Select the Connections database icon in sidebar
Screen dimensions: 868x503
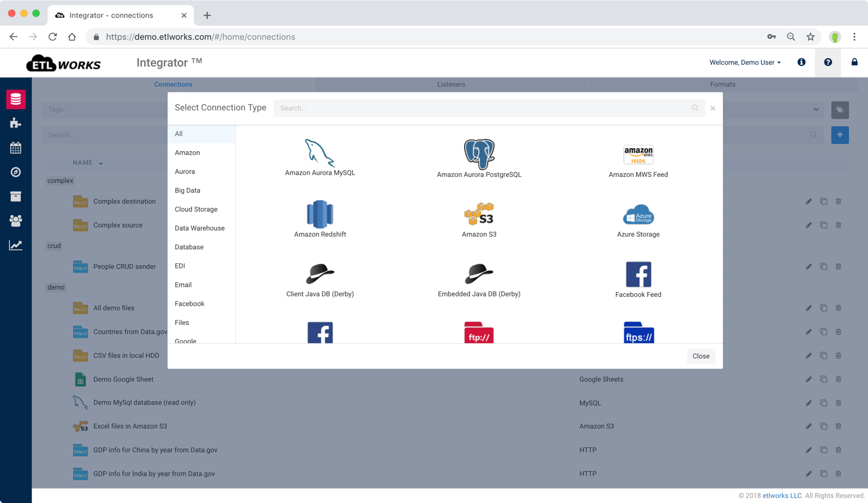pyautogui.click(x=16, y=99)
